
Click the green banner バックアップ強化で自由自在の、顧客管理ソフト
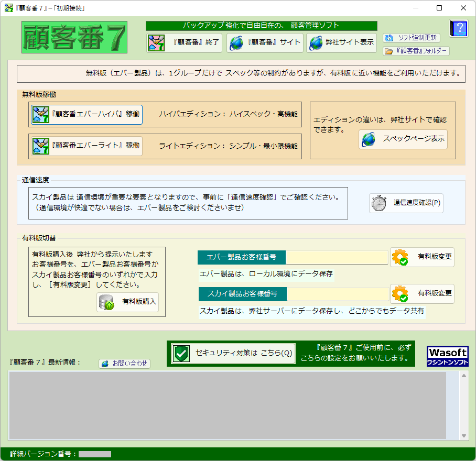point(262,26)
